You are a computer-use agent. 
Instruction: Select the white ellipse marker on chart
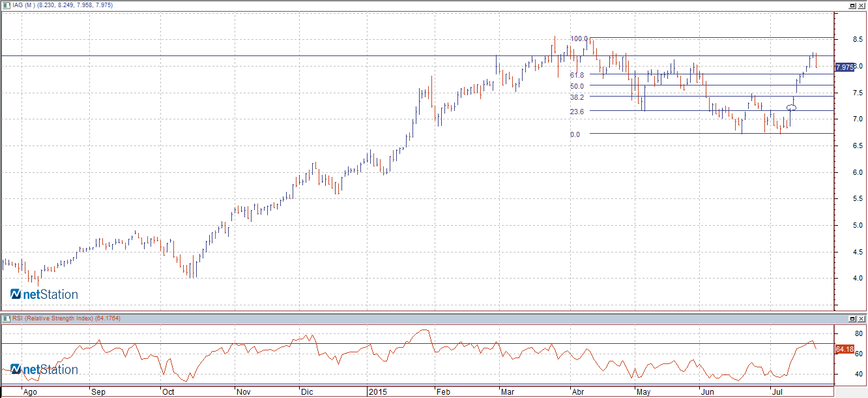tap(792, 107)
